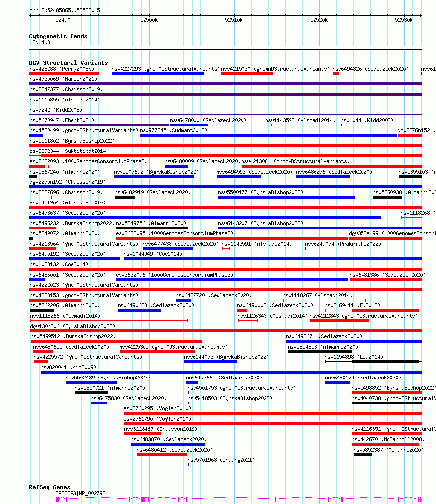This screenshot has width=436, height=504.
Task: Click nsv6494593 (Sedlazeck2020) label
Action: pos(254,172)
